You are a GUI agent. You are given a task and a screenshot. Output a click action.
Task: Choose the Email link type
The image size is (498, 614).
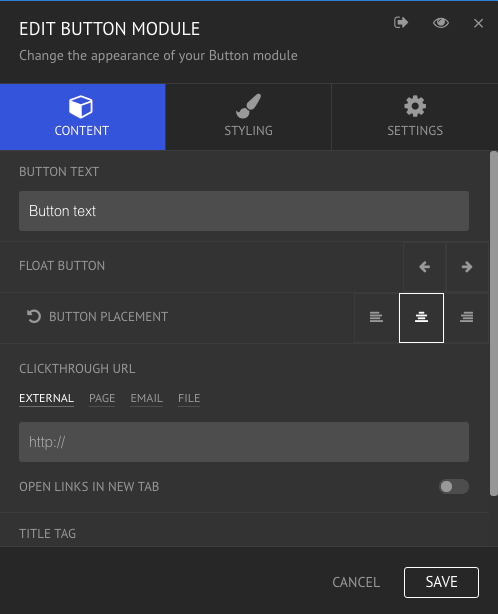pos(146,398)
